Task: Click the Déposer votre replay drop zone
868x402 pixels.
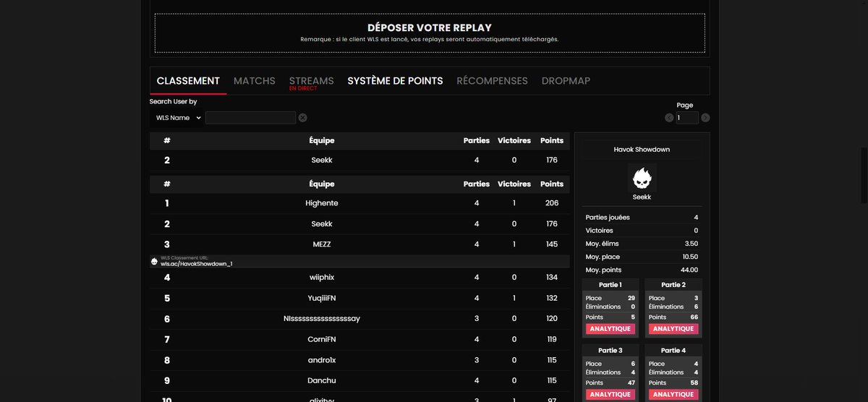Action: [430, 33]
